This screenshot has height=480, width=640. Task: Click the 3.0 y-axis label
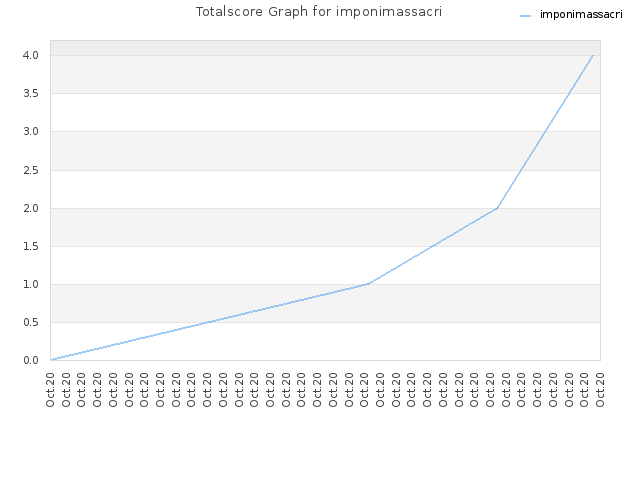pos(31,131)
